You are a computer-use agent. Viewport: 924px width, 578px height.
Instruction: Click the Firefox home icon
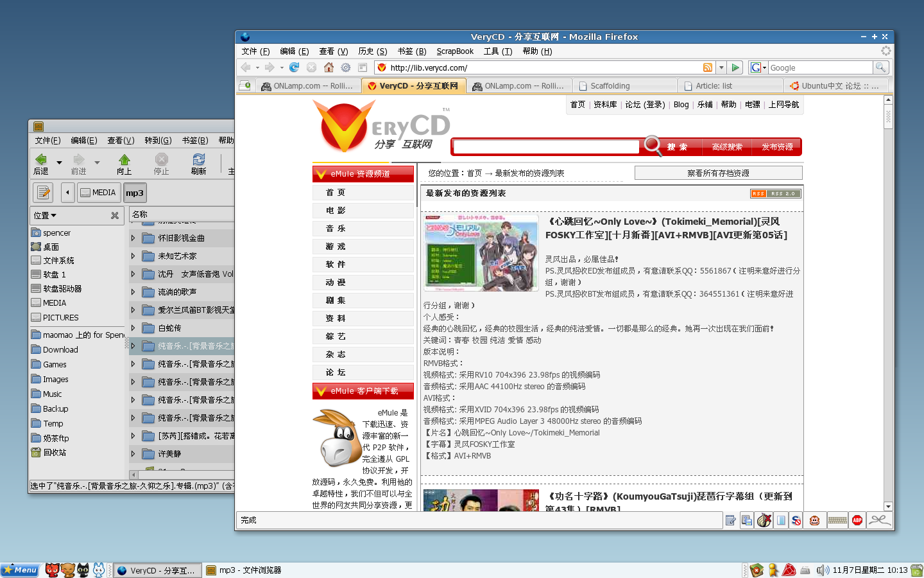[x=329, y=67]
